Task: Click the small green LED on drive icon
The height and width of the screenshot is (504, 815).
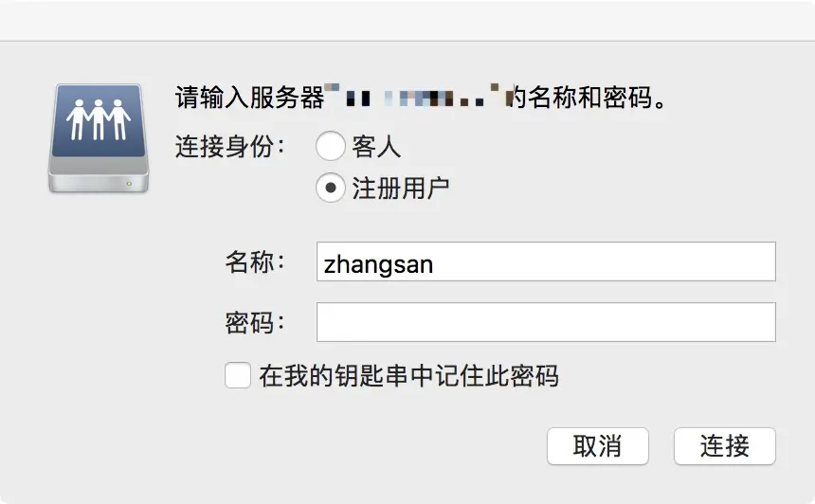Action: [x=129, y=184]
